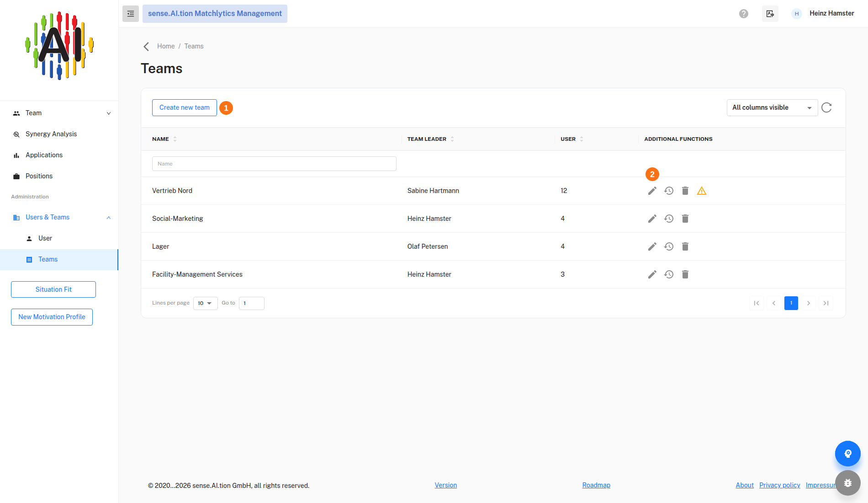Focus the Go to page field
Screen dimensions: 868x503
[x=252, y=303]
